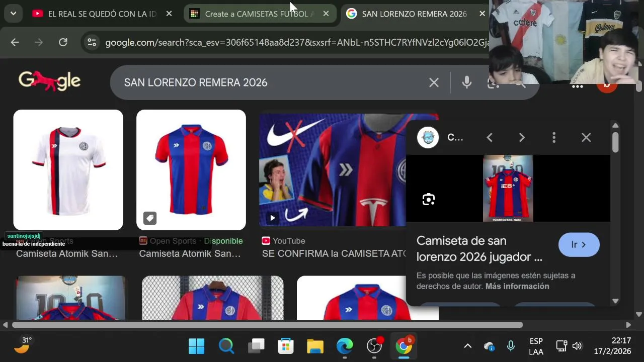This screenshot has width=644, height=362.
Task: Show next image in preview panel
Action: pyautogui.click(x=522, y=137)
